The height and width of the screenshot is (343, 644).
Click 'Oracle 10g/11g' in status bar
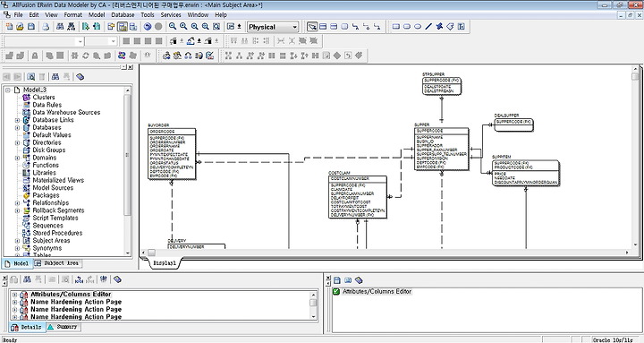[x=613, y=340]
